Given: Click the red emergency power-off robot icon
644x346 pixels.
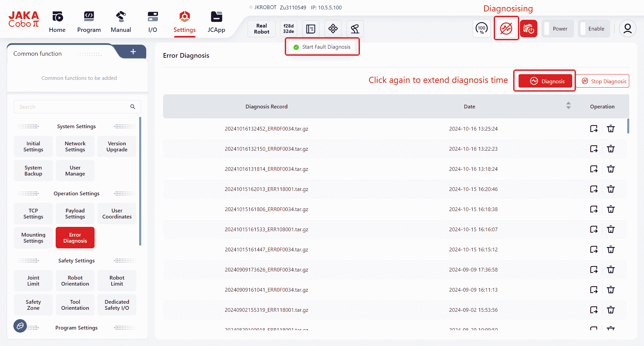Looking at the screenshot, I should (x=529, y=29).
